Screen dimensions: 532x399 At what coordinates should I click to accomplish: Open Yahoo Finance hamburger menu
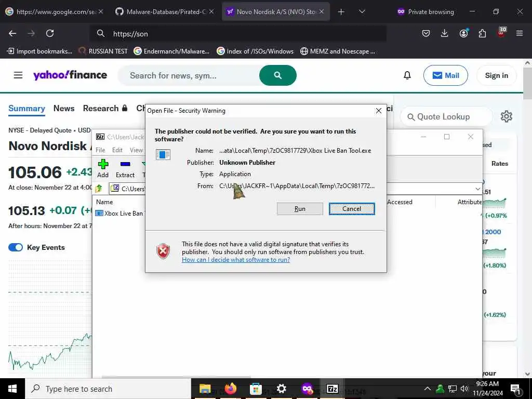click(18, 75)
